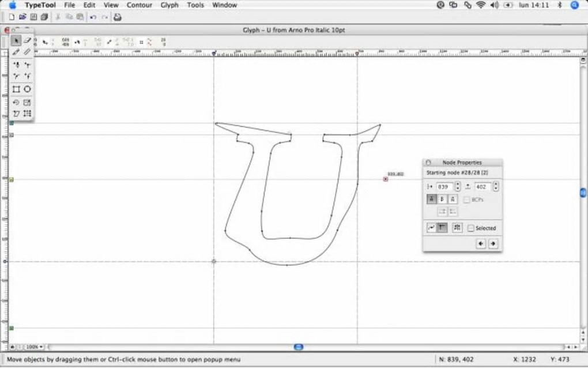Click the X coordinate stepper arrows
Viewport: 588px width, 368px height.
click(458, 187)
